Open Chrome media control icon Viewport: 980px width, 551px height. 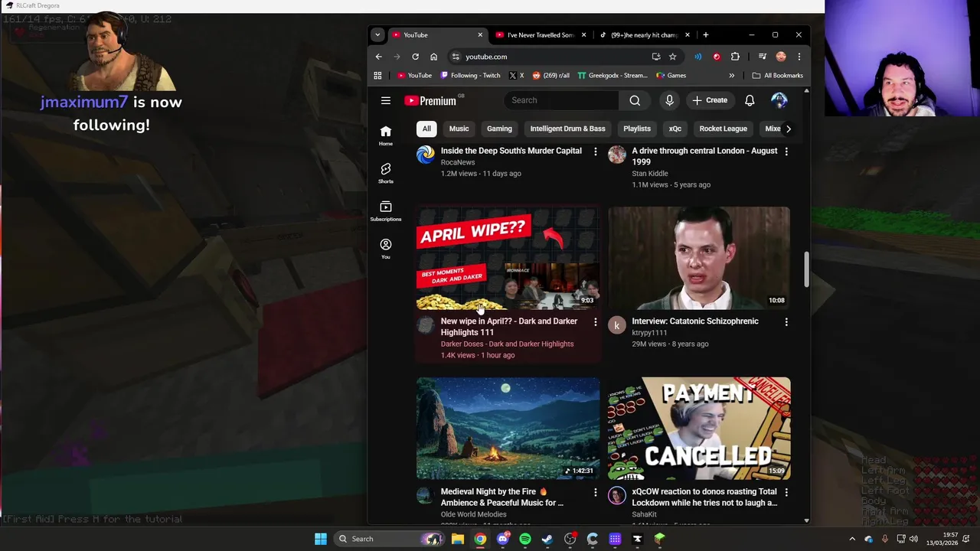pyautogui.click(x=762, y=57)
